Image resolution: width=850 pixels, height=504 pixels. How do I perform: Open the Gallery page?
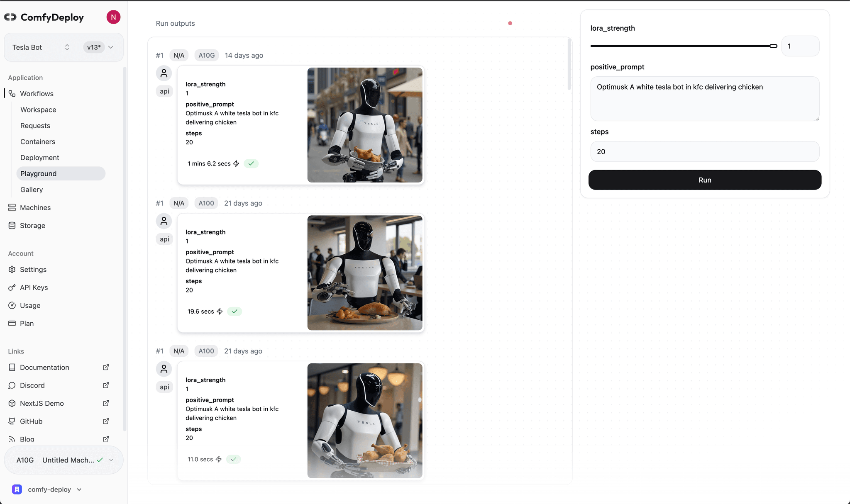coord(32,190)
